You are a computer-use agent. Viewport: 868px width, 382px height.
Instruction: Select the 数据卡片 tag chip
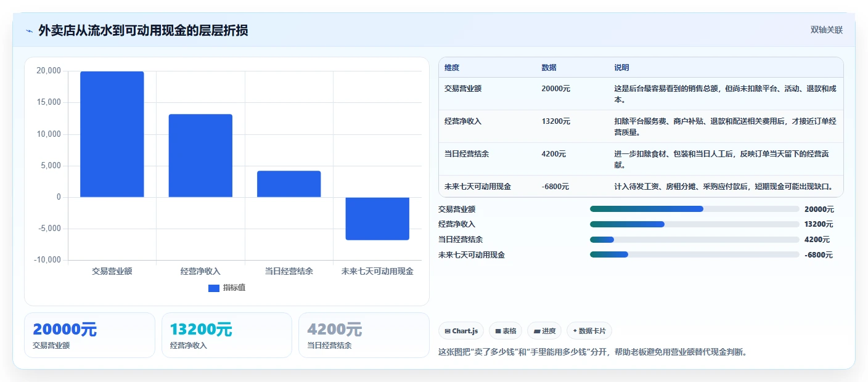coord(589,331)
